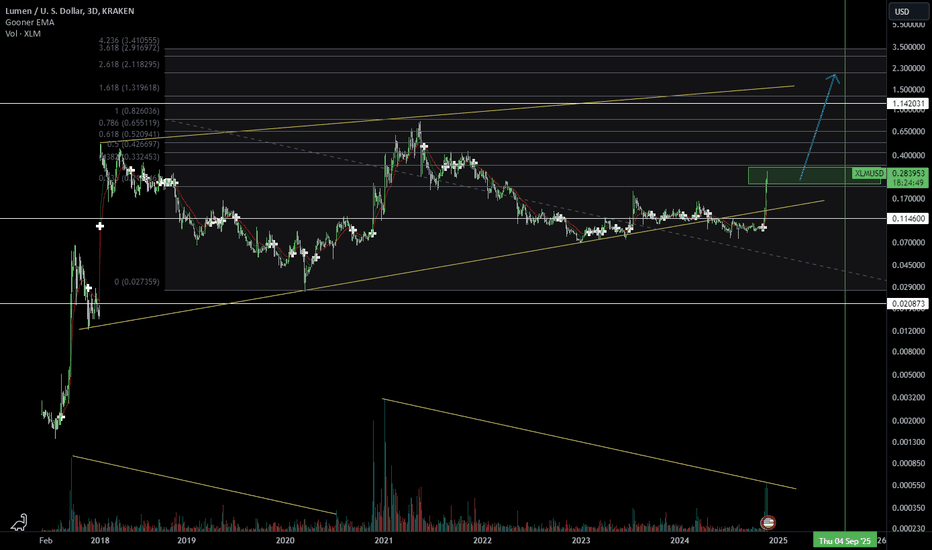Image resolution: width=932 pixels, height=550 pixels.
Task: Click the 1.142031 horizontal line price label
Action: tap(906, 103)
